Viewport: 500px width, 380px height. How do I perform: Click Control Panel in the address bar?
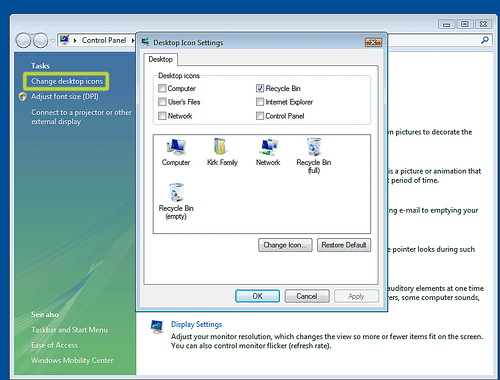[x=104, y=40]
